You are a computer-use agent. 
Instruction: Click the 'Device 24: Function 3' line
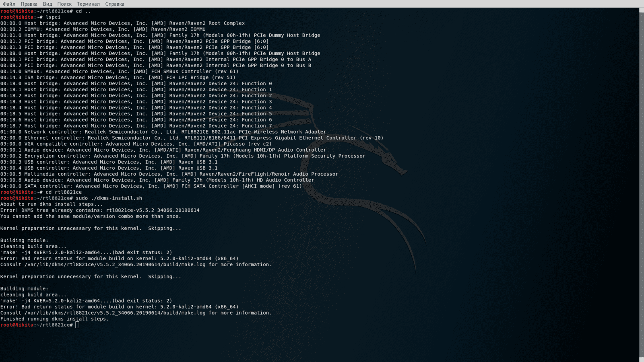(136, 102)
